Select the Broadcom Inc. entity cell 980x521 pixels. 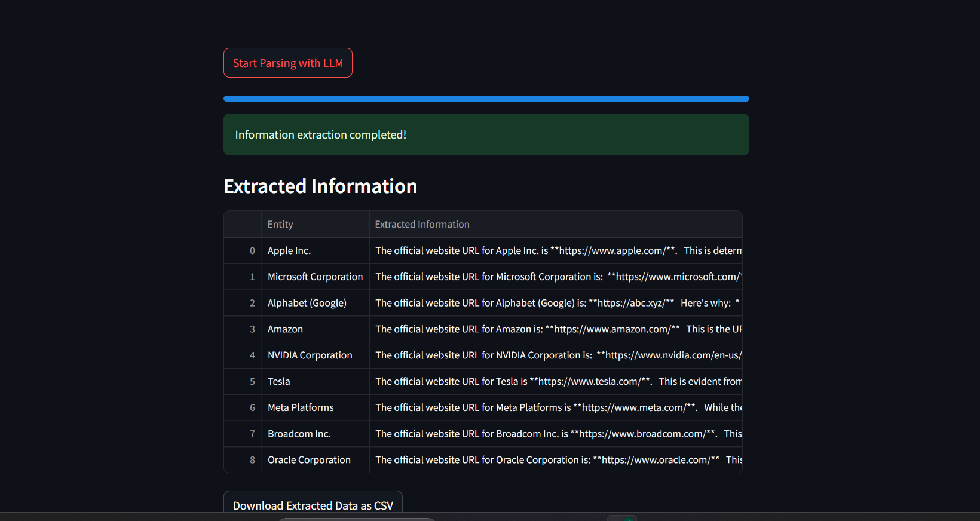pos(315,434)
